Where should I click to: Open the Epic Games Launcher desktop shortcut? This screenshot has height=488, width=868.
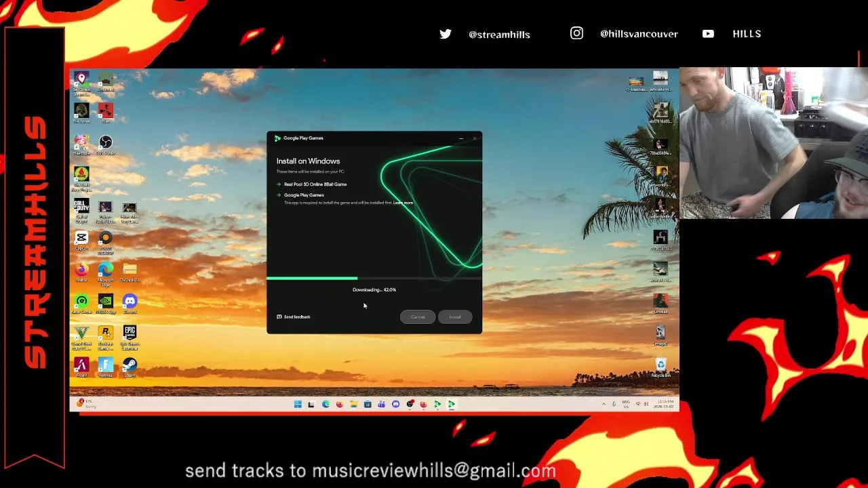click(130, 337)
